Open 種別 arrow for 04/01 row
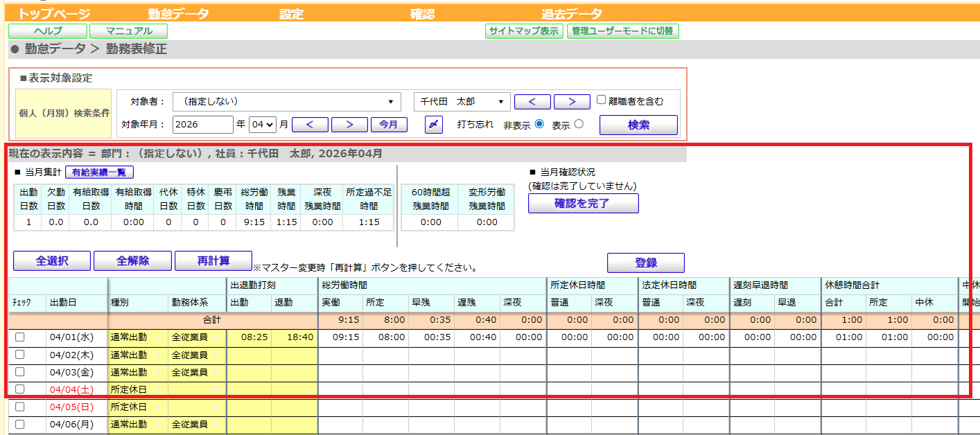Viewport: 980px width, 435px height. tap(159, 337)
